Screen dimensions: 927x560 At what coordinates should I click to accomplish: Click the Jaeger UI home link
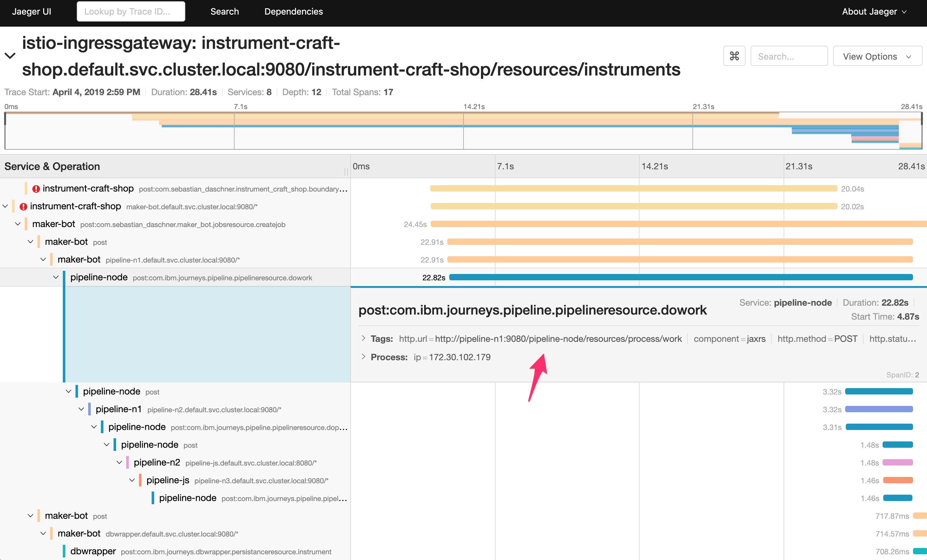32,11
